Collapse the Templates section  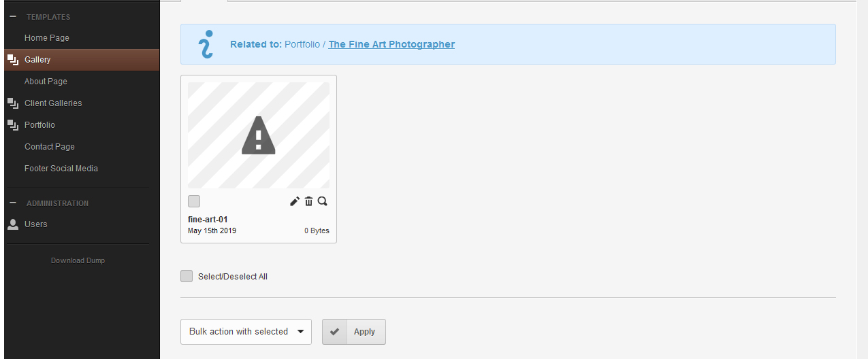(13, 17)
